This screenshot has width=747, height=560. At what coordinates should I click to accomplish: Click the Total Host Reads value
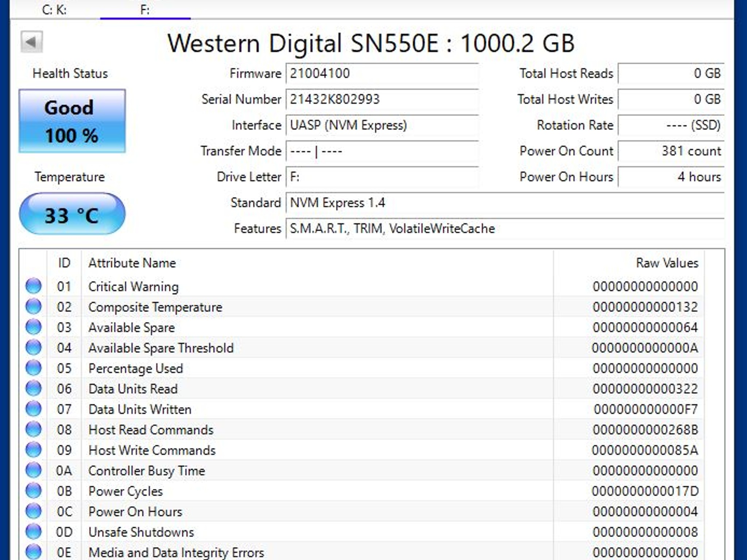point(671,74)
